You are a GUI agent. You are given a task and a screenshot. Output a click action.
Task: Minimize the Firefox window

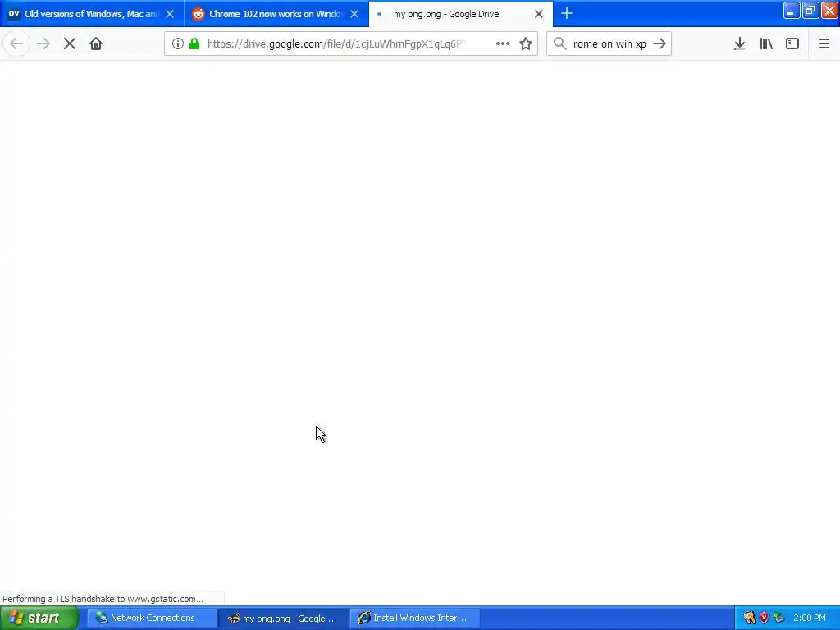tap(792, 11)
